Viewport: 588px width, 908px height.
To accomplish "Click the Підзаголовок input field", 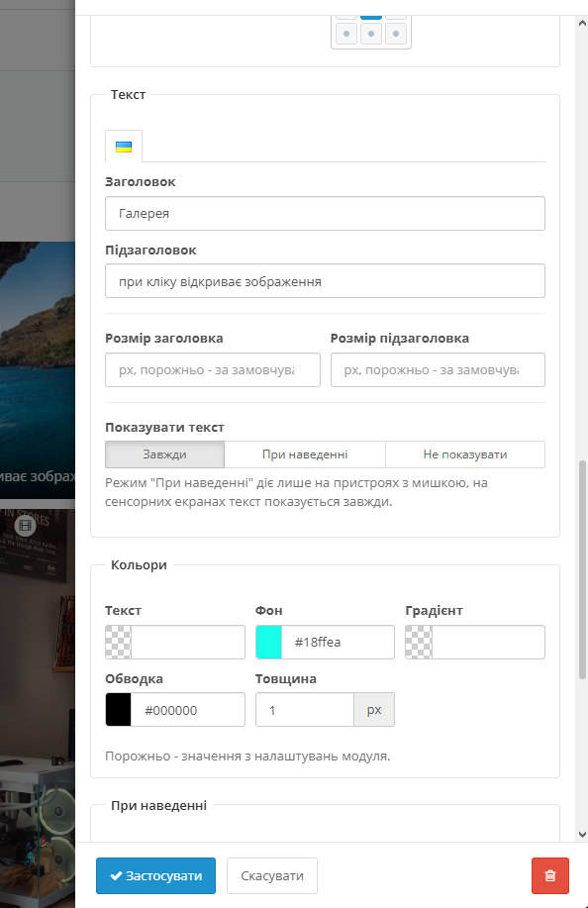I will coord(325,281).
